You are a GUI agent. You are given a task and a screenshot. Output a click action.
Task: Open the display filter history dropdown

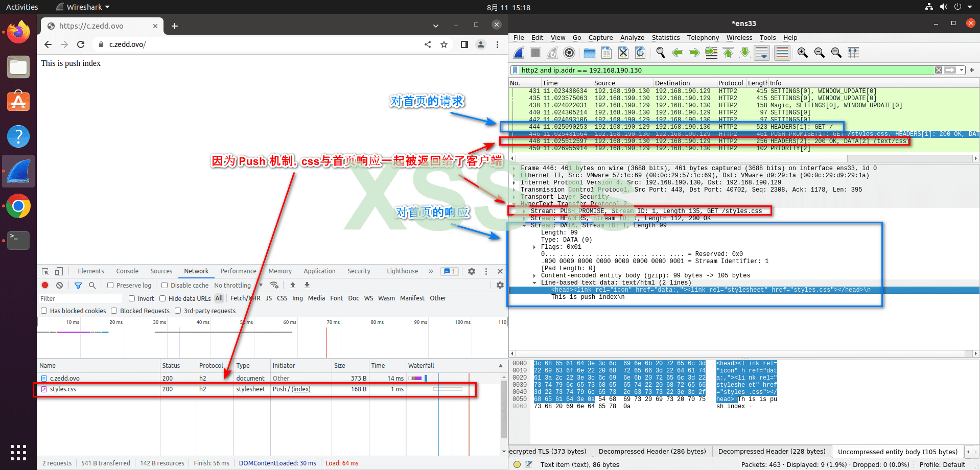pos(962,70)
